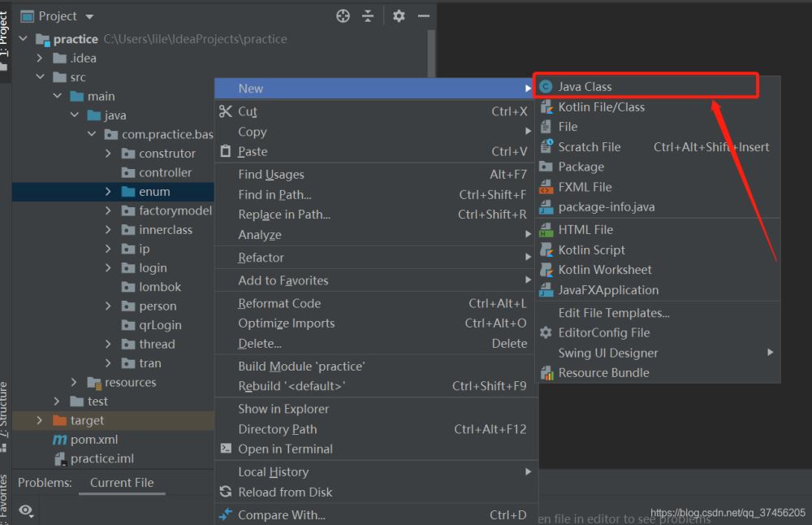The width and height of the screenshot is (812, 525).
Task: Expand the construtor package folder
Action: [x=108, y=154]
